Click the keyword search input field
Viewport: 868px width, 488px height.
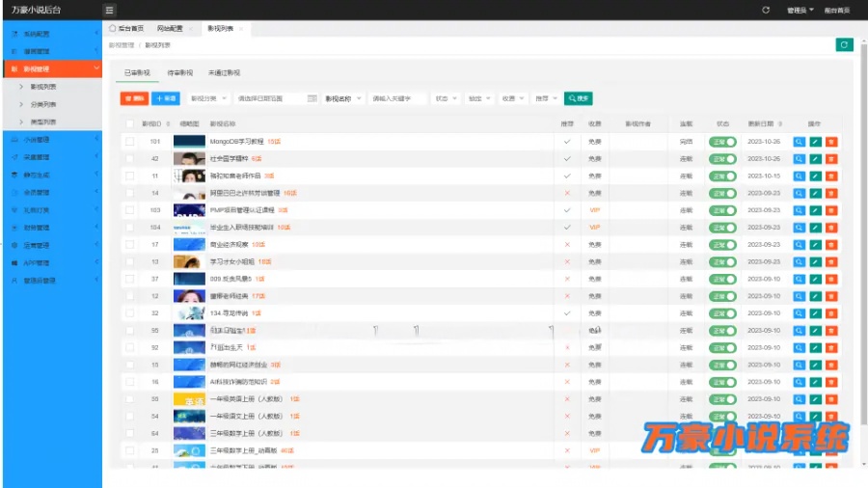pos(397,98)
